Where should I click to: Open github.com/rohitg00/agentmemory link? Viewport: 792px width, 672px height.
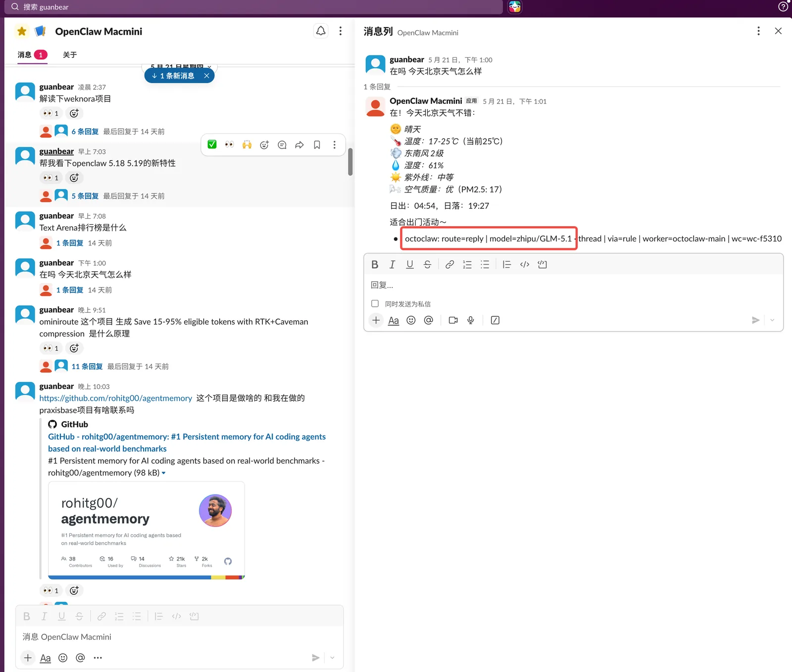tap(116, 398)
